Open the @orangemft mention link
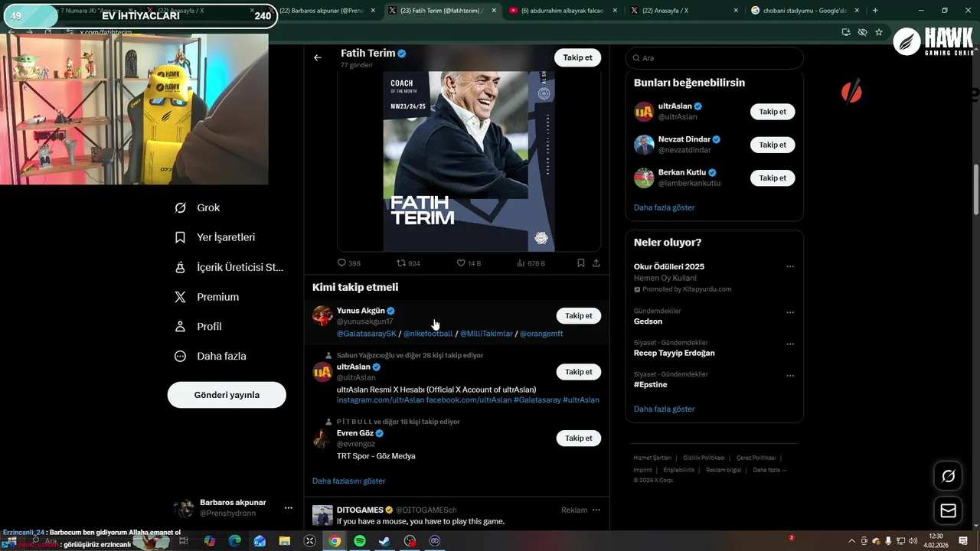Image resolution: width=980 pixels, height=551 pixels. (541, 334)
